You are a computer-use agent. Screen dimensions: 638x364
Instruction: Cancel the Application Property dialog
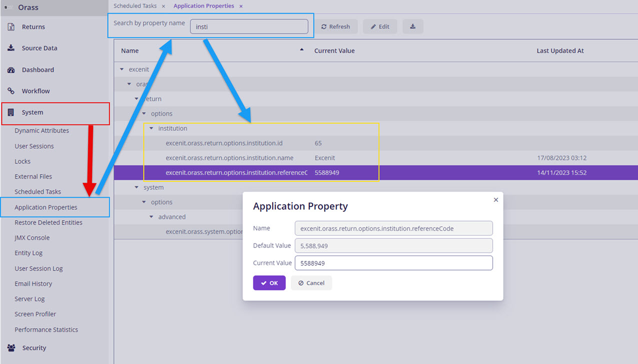coord(311,282)
